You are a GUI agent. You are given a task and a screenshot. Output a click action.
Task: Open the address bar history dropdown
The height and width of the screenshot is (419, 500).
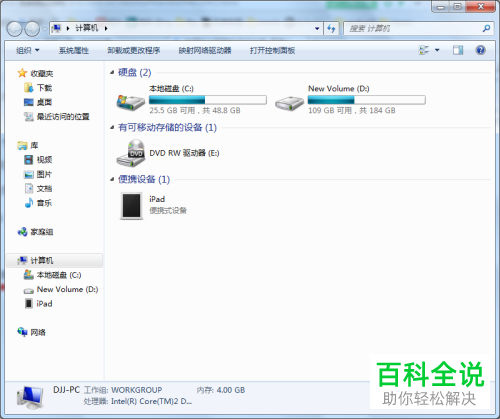[317, 29]
